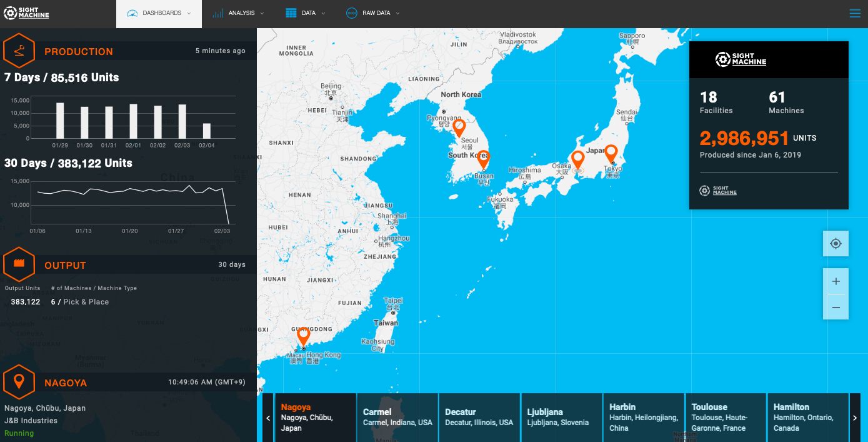Open the hamburger menu in top bar
Image resolution: width=868 pixels, height=442 pixels.
coord(855,14)
